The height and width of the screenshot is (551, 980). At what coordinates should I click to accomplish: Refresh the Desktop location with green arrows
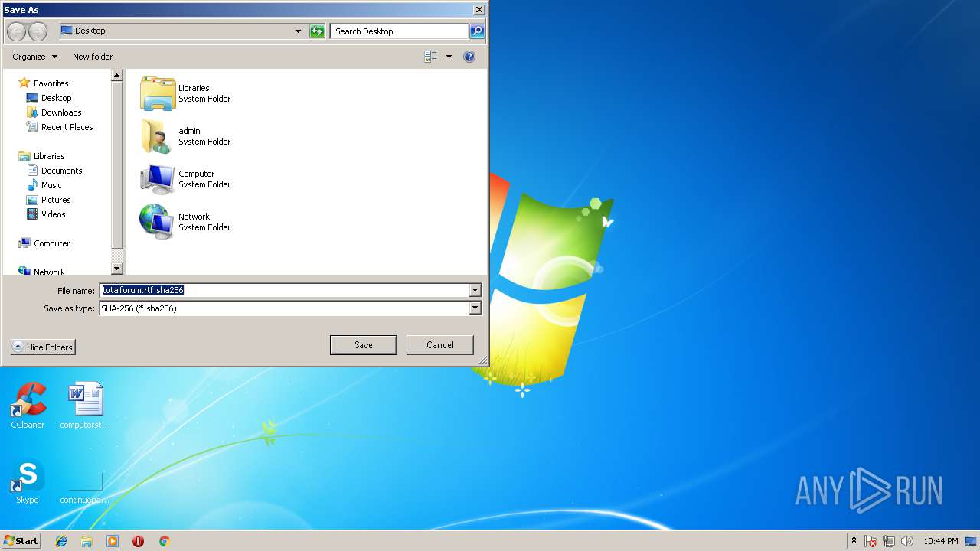pyautogui.click(x=317, y=31)
